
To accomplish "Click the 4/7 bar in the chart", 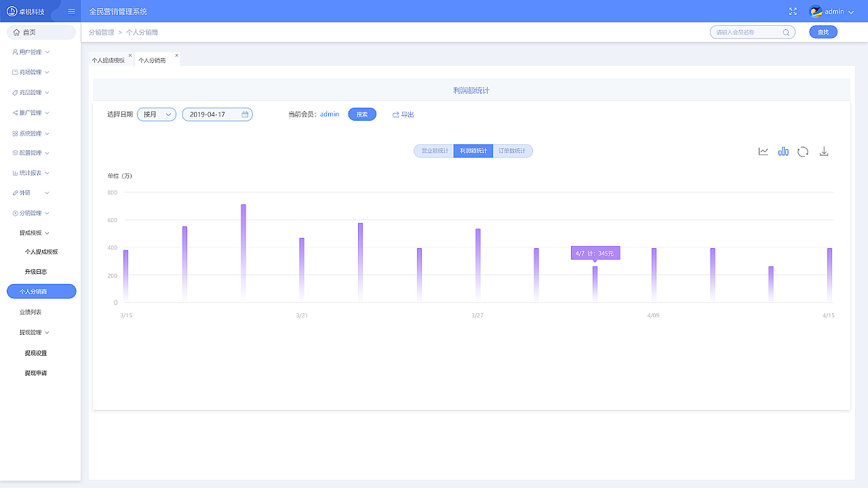I will click(595, 283).
